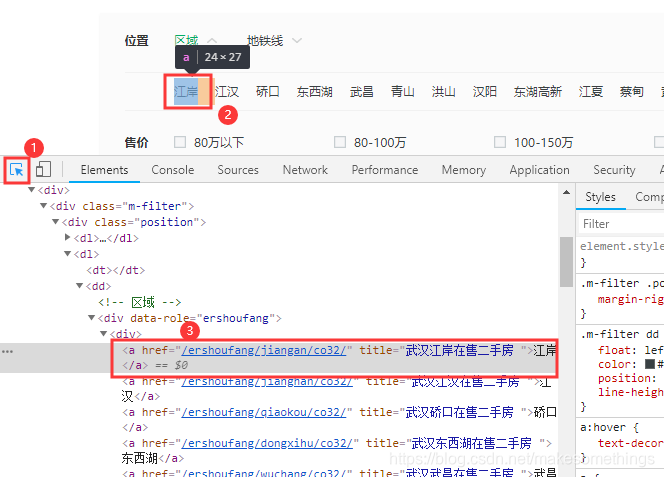Click the 江汉 district link
This screenshot has width=664, height=477.
click(x=227, y=92)
